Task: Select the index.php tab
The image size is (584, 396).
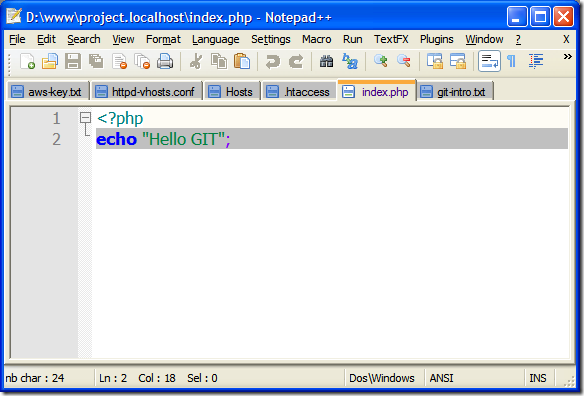Action: [x=377, y=91]
